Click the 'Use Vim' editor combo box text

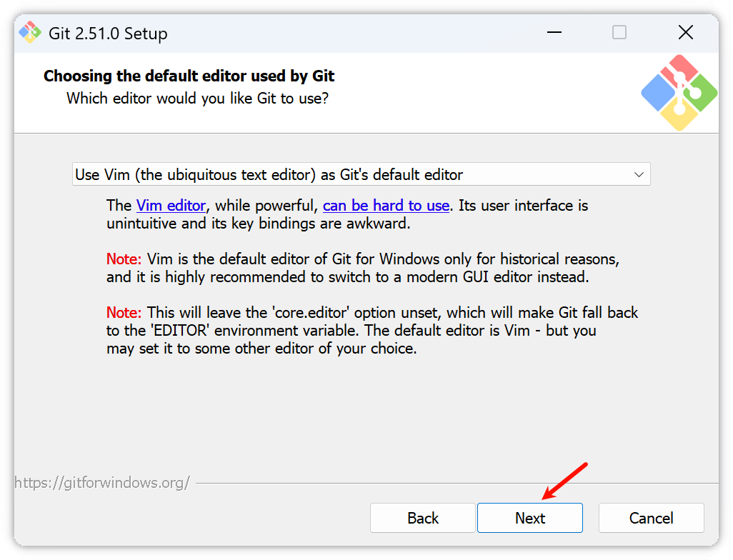[269, 174]
